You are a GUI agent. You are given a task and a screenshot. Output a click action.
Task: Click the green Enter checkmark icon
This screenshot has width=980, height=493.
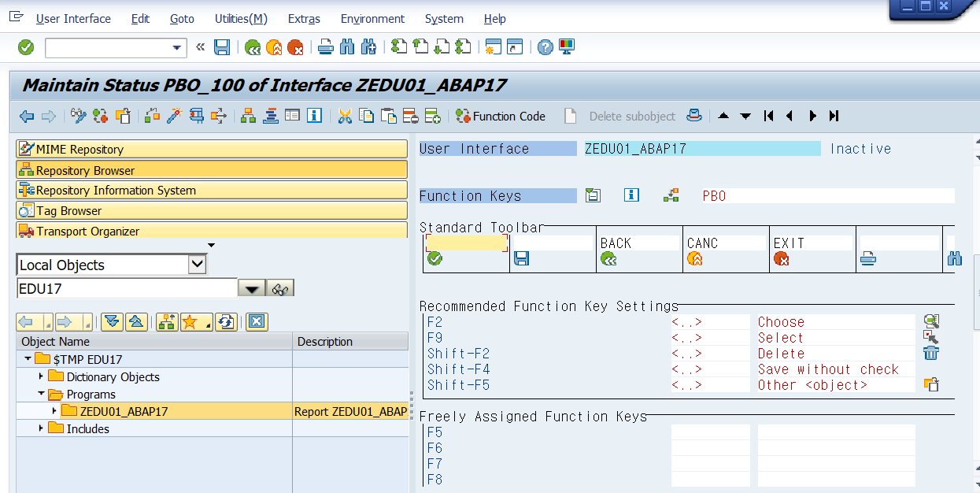pos(26,48)
